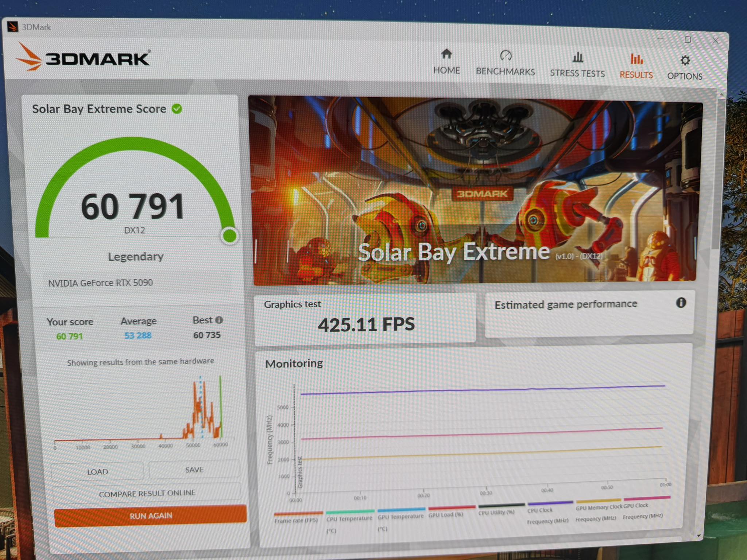This screenshot has width=747, height=560.
Task: Click the Average score "53 288"
Action: coord(138,335)
